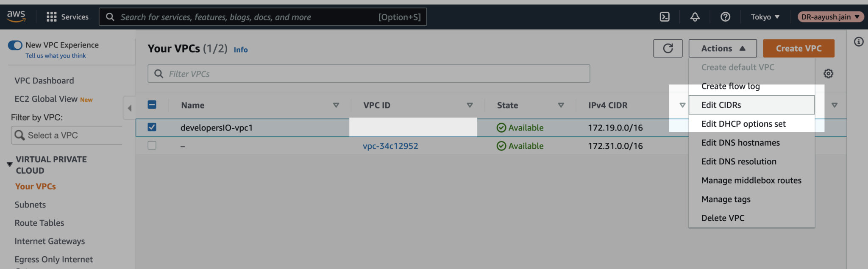Check the select-all checkbox in the table header

pyautogui.click(x=152, y=104)
